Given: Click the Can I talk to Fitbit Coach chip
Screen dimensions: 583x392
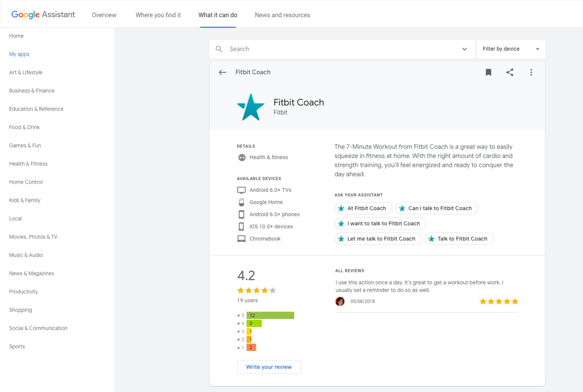Looking at the screenshot, I should point(437,208).
